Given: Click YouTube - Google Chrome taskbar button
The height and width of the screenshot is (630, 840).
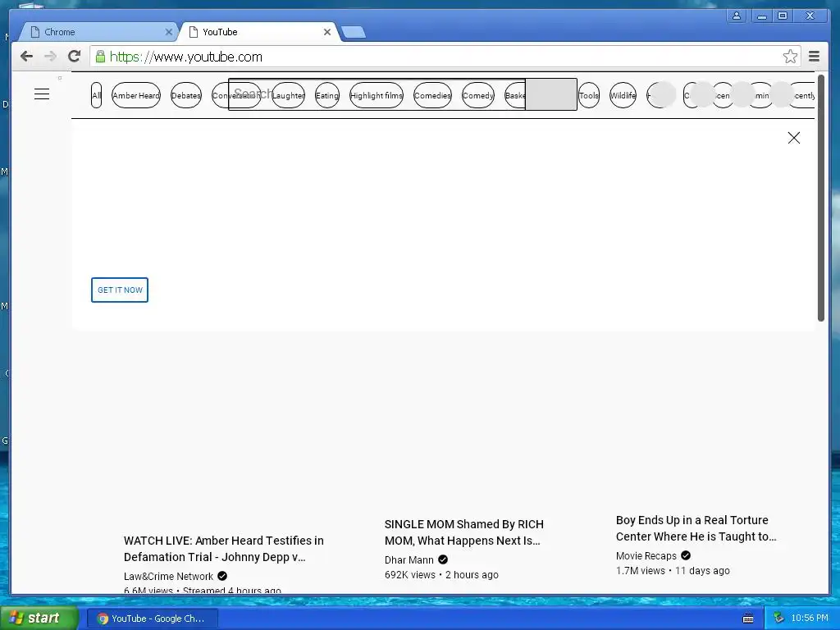Looking at the screenshot, I should pos(152,619).
